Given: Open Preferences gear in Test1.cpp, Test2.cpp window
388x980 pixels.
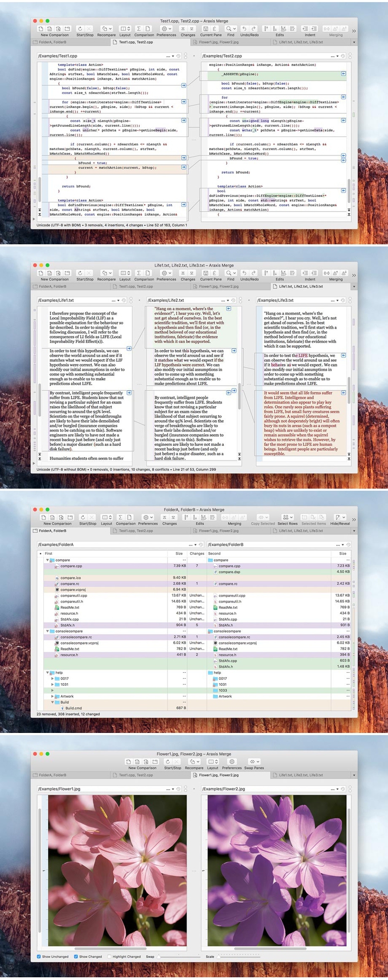Looking at the screenshot, I should pyautogui.click(x=166, y=29).
